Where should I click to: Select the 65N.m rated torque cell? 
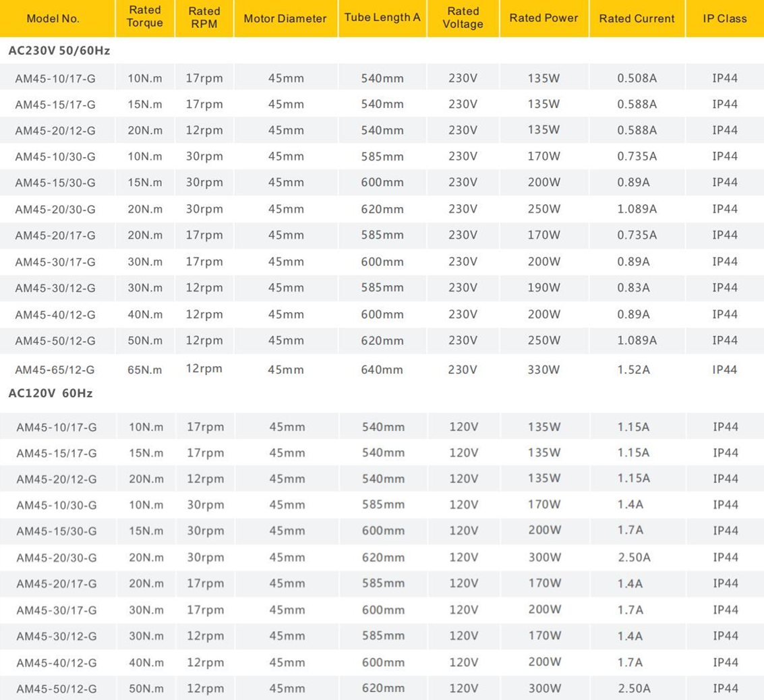coord(145,370)
